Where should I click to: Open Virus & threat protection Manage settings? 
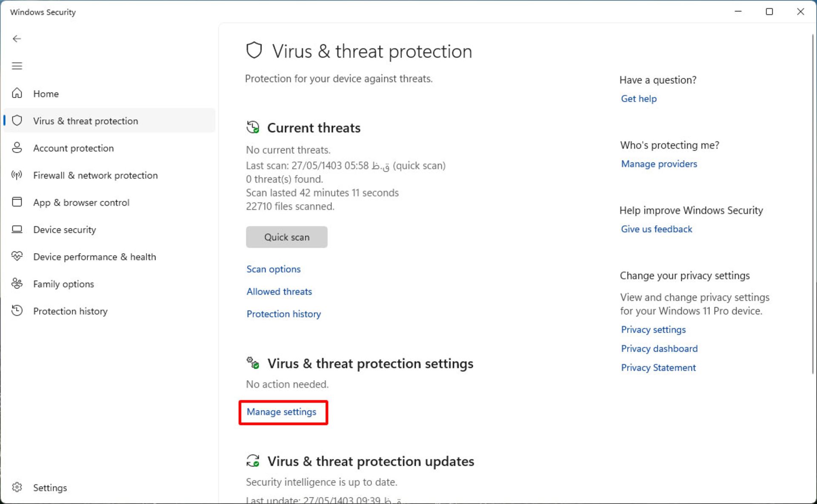coord(282,411)
